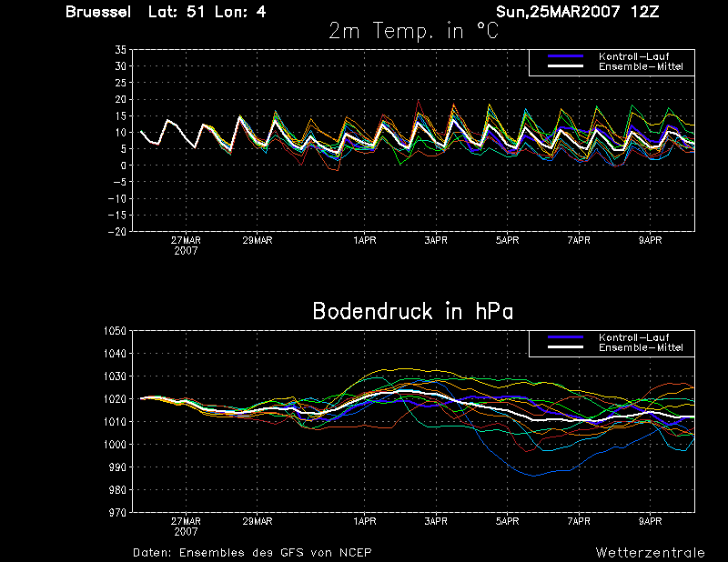Click the white Ensemble-Mittel swatch in pressure legend

(x=565, y=347)
